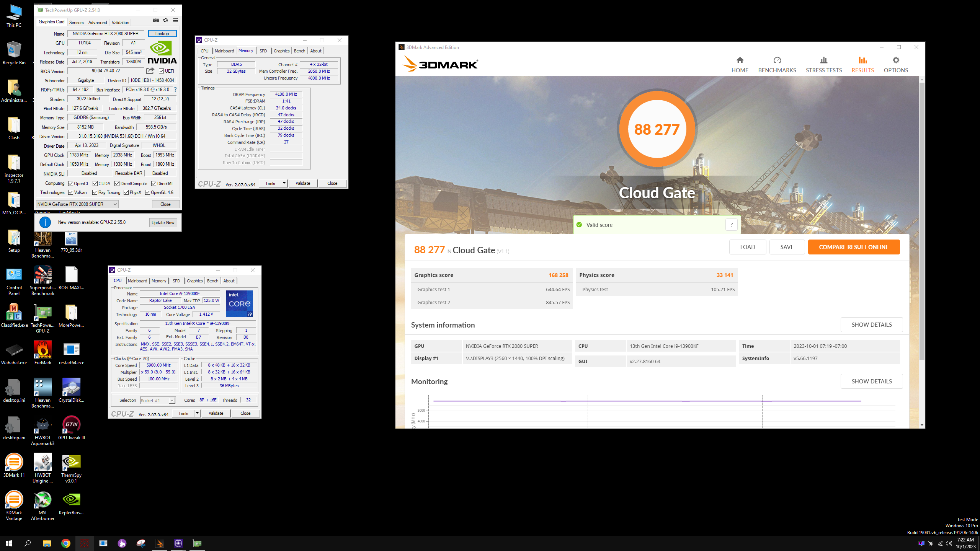Click the volume icon in system tray

tap(949, 543)
